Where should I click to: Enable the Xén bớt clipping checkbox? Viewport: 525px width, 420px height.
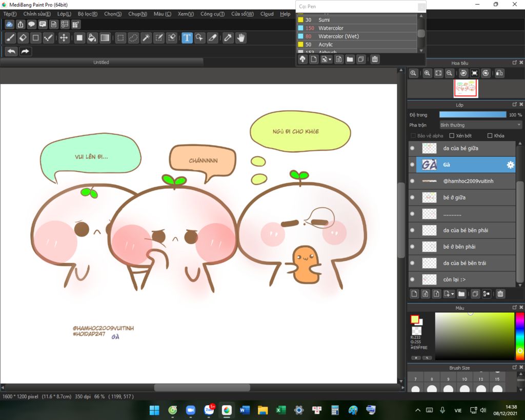452,136
